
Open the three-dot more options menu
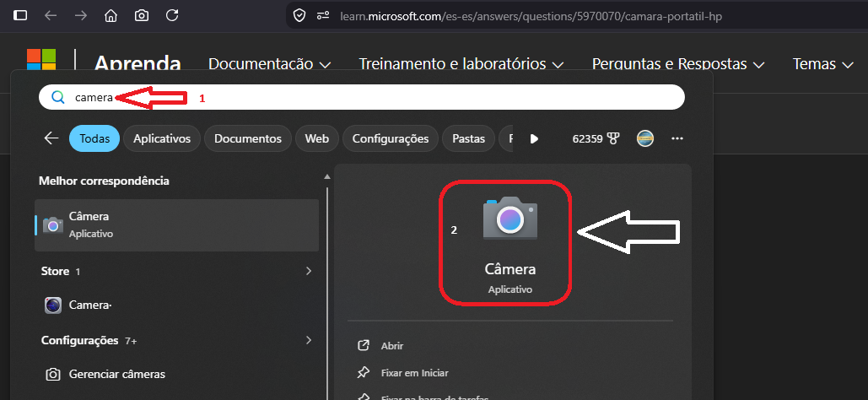(677, 138)
